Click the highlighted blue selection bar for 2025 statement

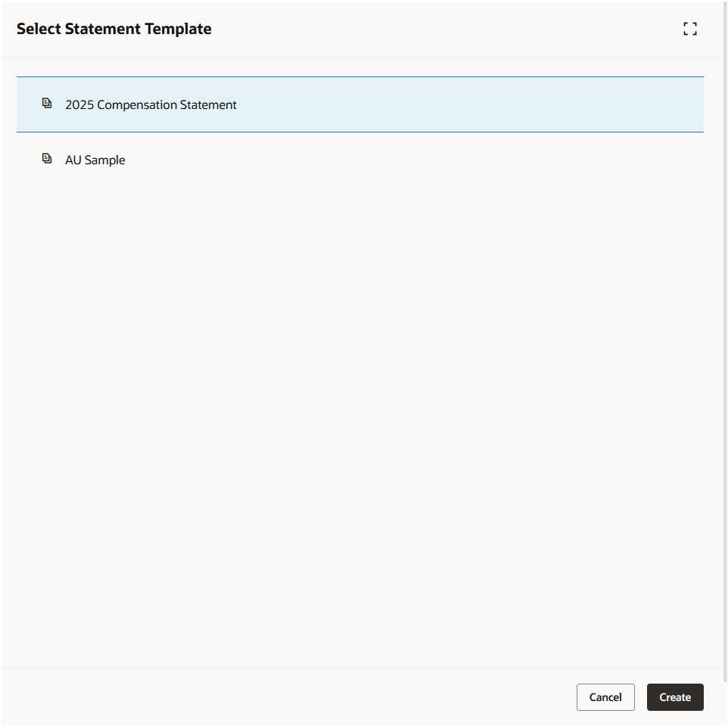(x=359, y=104)
